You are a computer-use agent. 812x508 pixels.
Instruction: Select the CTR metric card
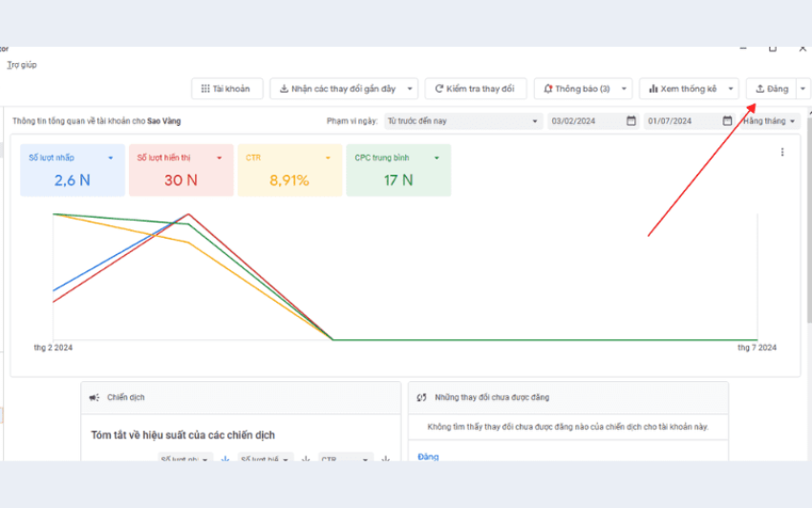[x=289, y=170]
